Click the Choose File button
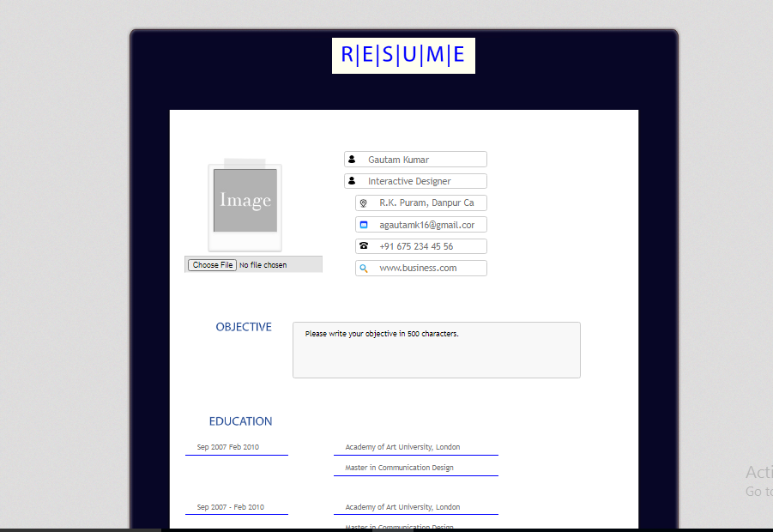 click(212, 265)
